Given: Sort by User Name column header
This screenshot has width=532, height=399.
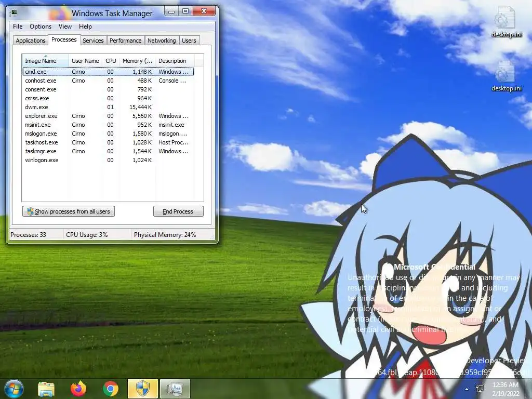Looking at the screenshot, I should coord(85,61).
